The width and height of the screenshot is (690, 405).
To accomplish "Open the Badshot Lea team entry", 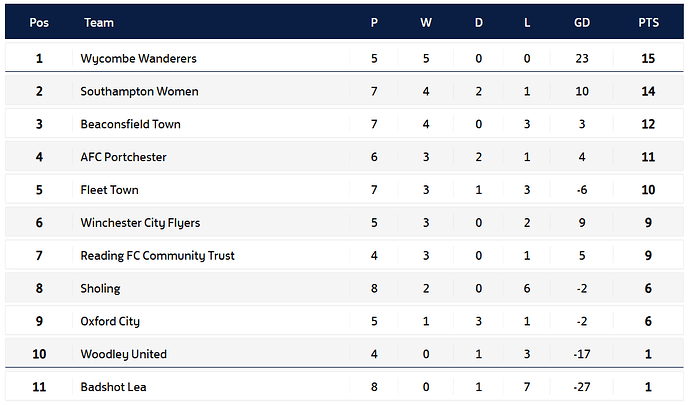I will 111,387.
